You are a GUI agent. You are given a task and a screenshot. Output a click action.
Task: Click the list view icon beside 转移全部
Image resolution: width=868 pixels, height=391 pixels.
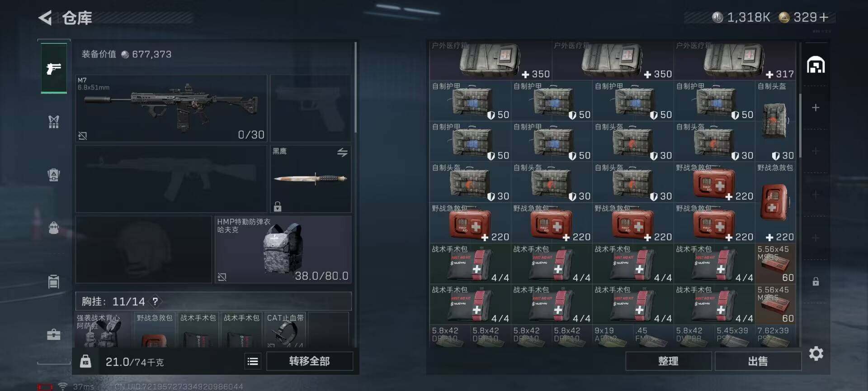tap(253, 361)
